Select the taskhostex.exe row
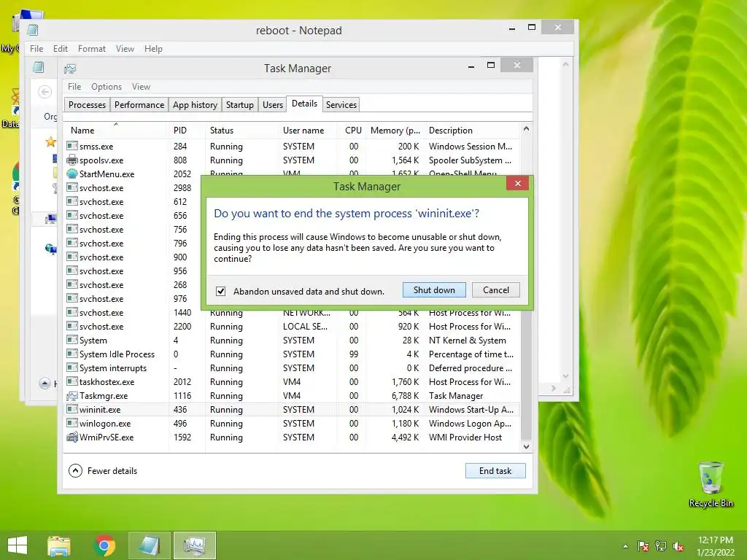The image size is (747, 560). click(x=292, y=382)
